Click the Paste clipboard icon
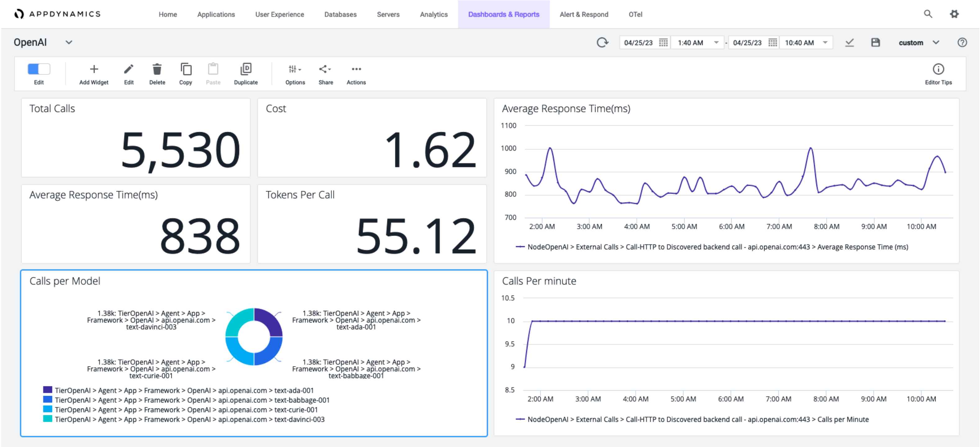 point(213,69)
